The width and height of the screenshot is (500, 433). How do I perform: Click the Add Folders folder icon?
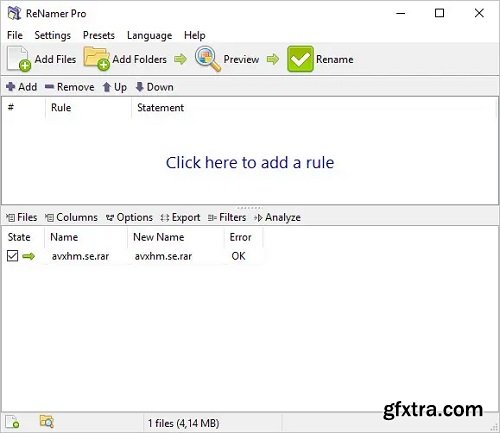97,58
